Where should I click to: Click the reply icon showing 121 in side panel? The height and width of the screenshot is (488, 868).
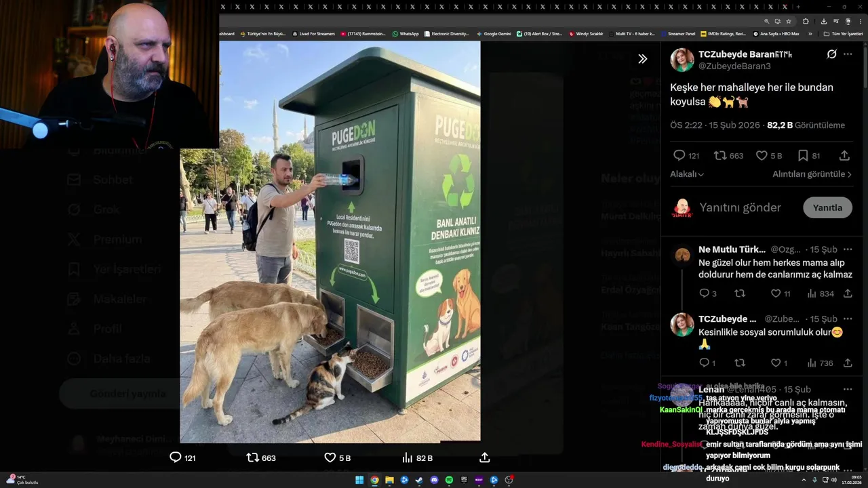point(679,155)
